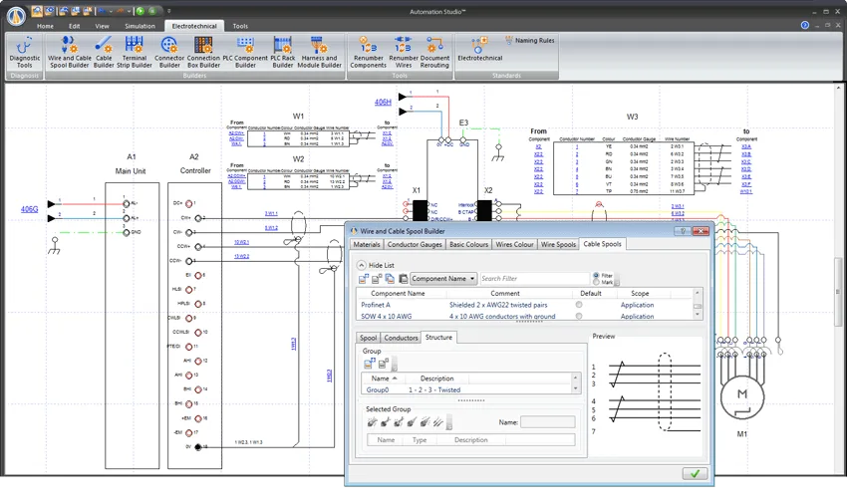Open Diagnostic Tools in the ribbon
This screenshot has width=847, height=504.
coord(24,53)
